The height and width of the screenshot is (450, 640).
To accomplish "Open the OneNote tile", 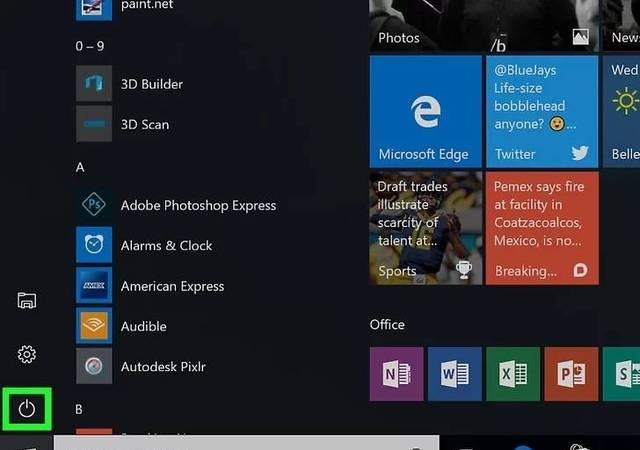I will tap(396, 374).
